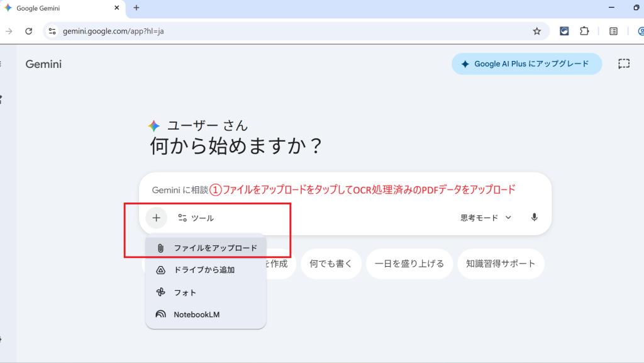Expand the 思考モード model dropdown
The width and height of the screenshot is (644, 363).
tap(486, 218)
